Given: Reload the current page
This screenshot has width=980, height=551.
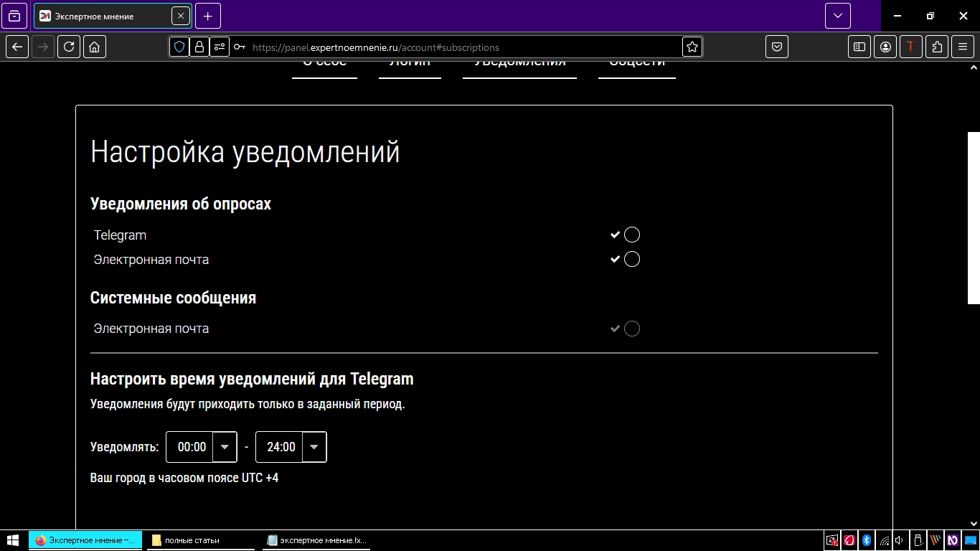Looking at the screenshot, I should click(69, 47).
